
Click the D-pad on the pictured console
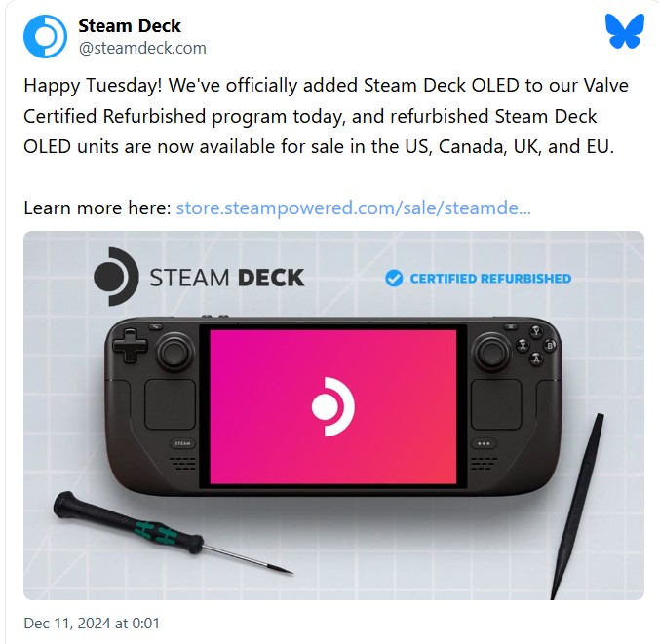(130, 345)
